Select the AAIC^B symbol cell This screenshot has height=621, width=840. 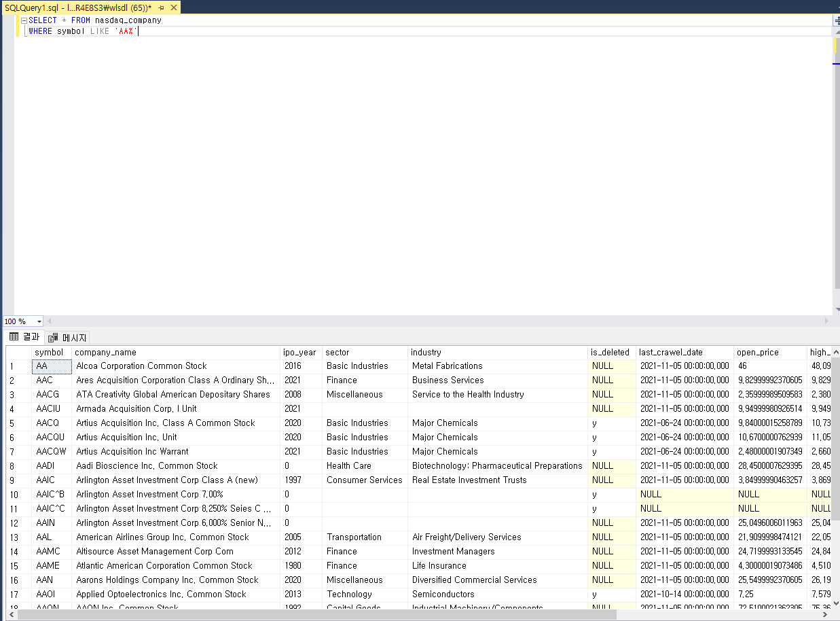52,495
